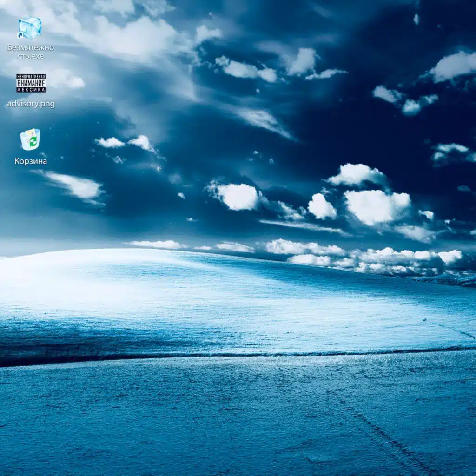Click green recycle arrows on the bin icon

[x=33, y=142]
